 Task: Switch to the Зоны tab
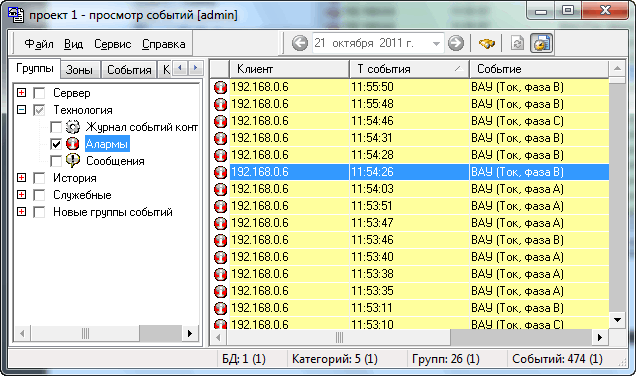[80, 70]
